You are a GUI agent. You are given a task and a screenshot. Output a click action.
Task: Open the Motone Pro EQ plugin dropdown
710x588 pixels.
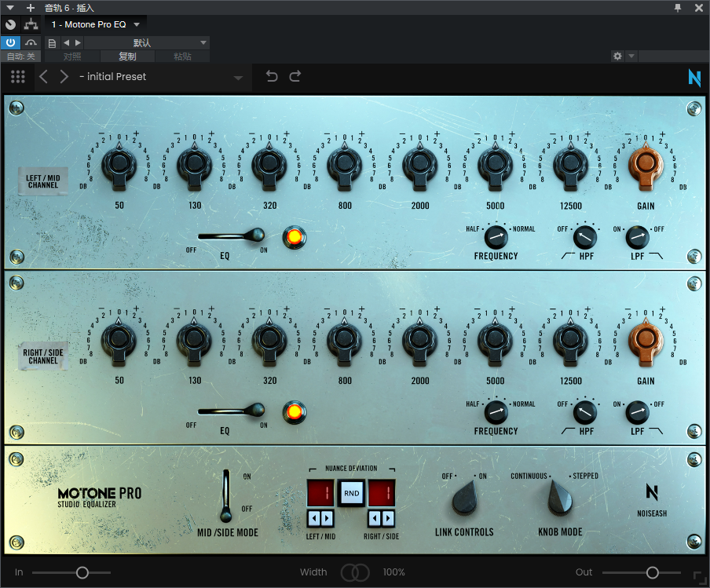point(137,24)
